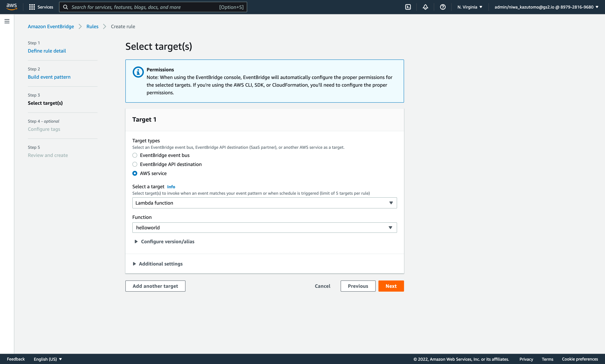Open the Info link beside Select a target
The height and width of the screenshot is (364, 605).
[x=171, y=187]
